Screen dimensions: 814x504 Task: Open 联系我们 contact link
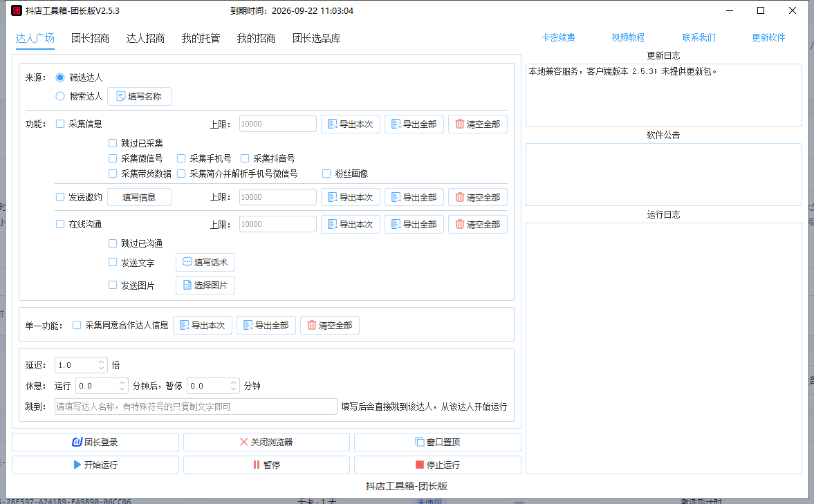[x=699, y=37]
